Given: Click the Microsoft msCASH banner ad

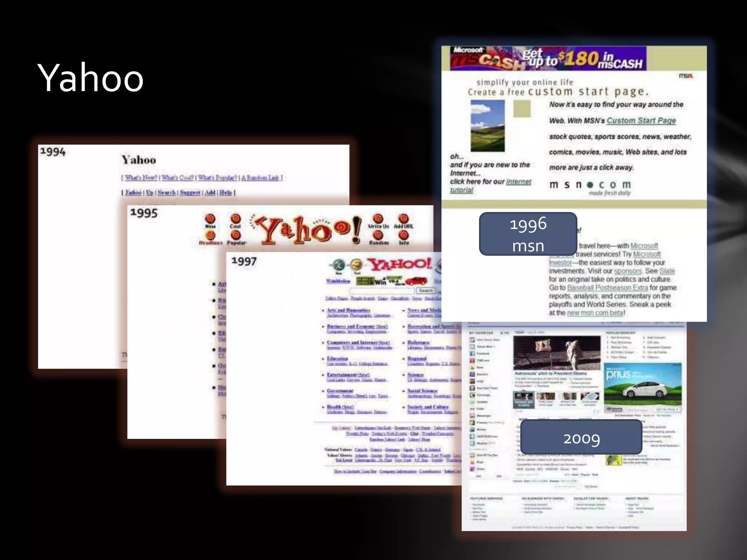Looking at the screenshot, I should click(548, 58).
